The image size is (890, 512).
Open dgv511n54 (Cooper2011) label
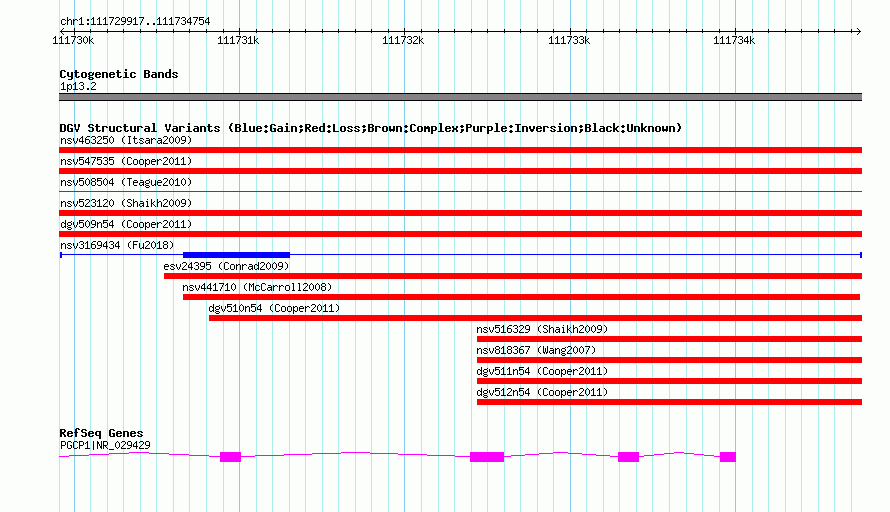tap(542, 371)
